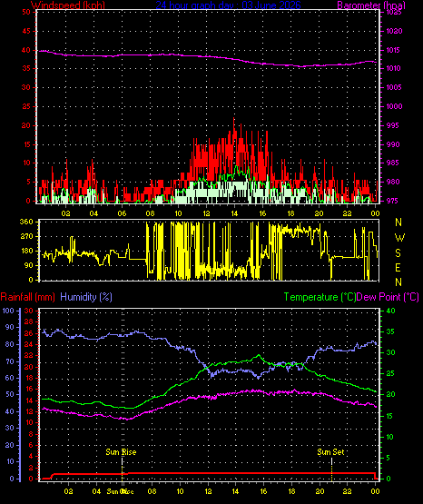Click the 24 hour graph day title
The width and height of the screenshot is (423, 504).
click(229, 5)
